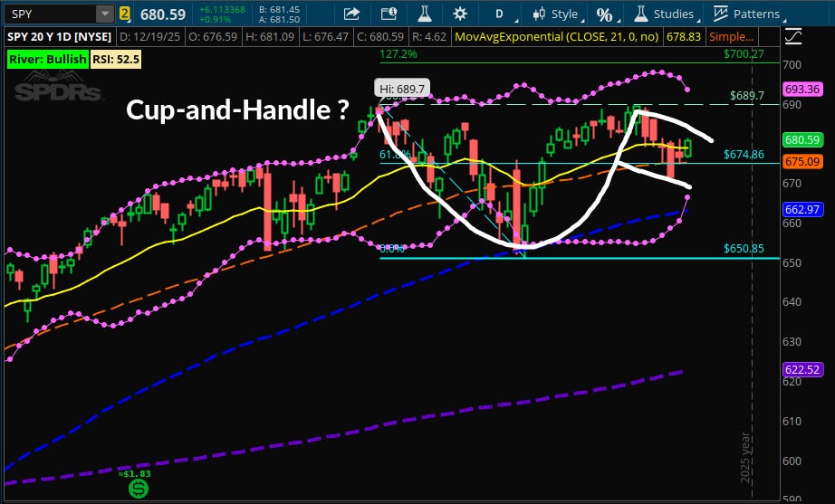Click the flask icon left of gear
The width and height of the screenshot is (835, 504).
coord(425,14)
